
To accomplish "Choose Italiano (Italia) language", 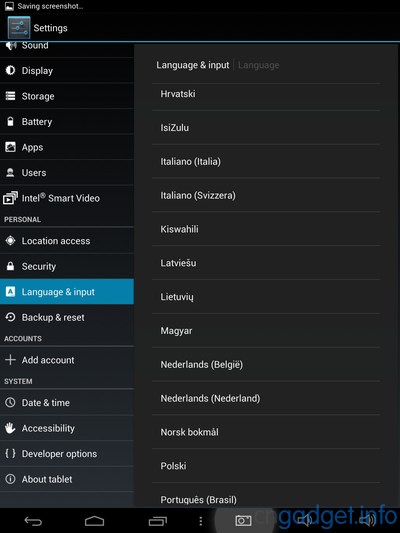I will pos(266,161).
